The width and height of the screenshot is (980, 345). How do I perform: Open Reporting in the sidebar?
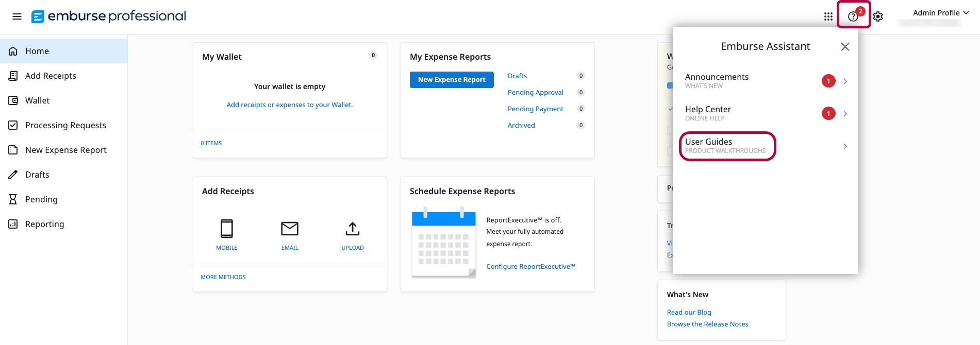64,224
